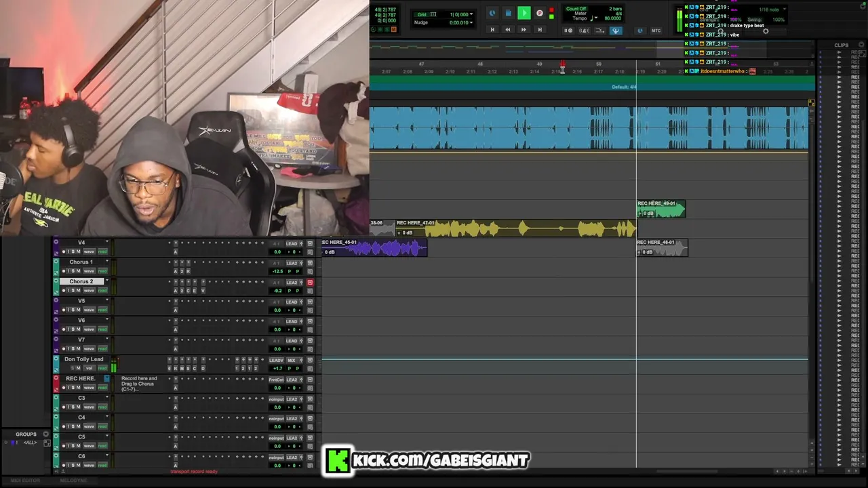Click insert V on the Chorus 2 track
The height and width of the screenshot is (488, 868).
(x=203, y=291)
